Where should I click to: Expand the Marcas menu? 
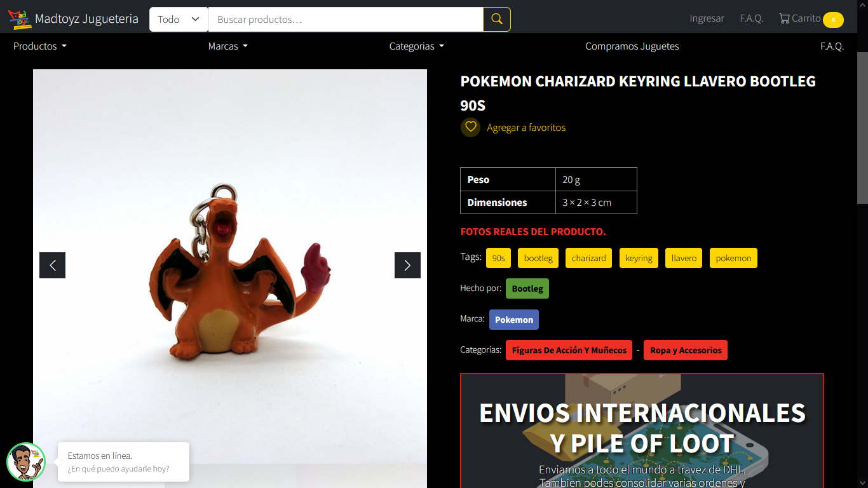point(228,46)
